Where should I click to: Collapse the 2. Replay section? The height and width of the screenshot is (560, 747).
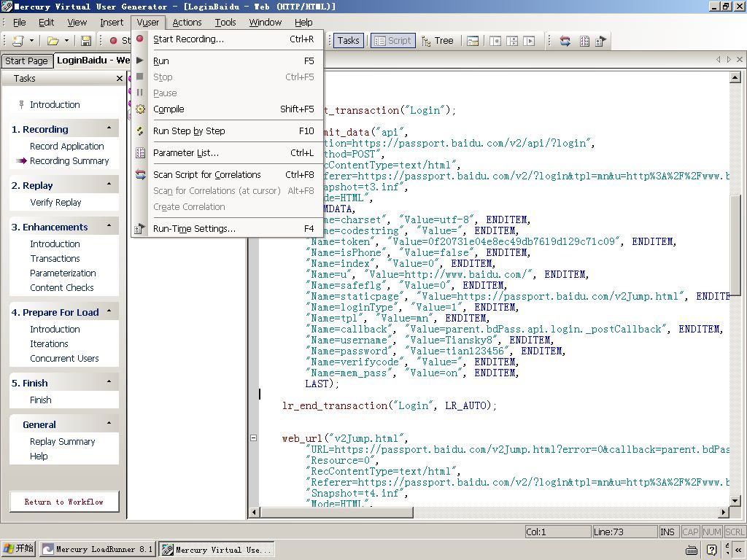pos(109,184)
